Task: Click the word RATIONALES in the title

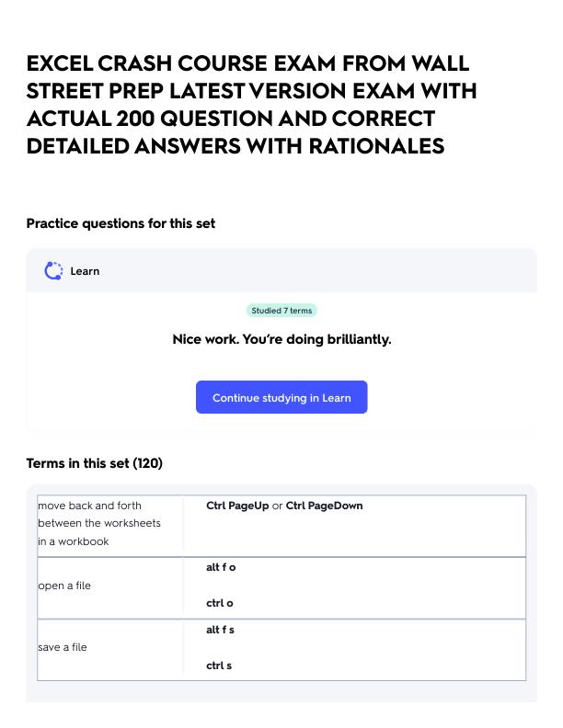Action: click(x=377, y=146)
